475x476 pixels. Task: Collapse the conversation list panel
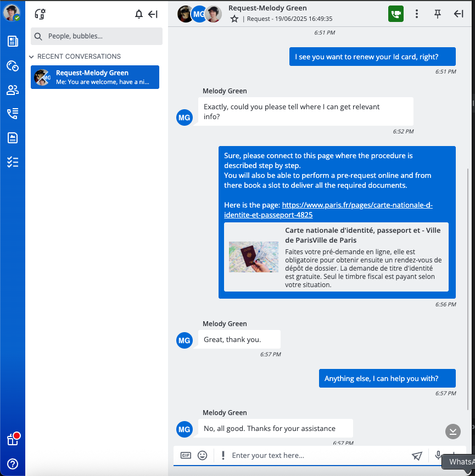[x=153, y=14]
